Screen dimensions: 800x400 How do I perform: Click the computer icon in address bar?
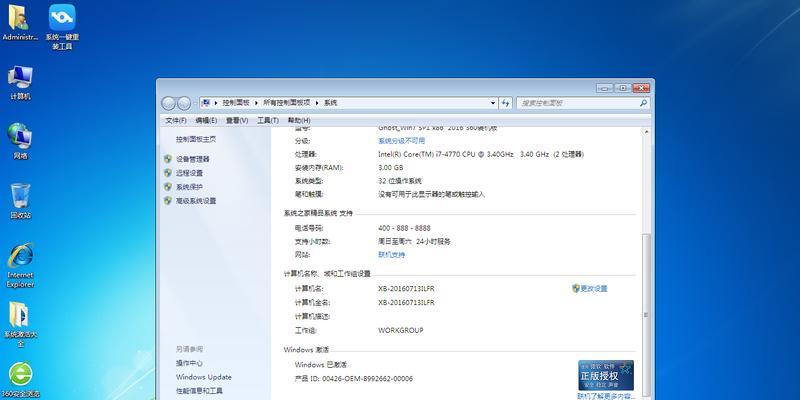point(206,103)
